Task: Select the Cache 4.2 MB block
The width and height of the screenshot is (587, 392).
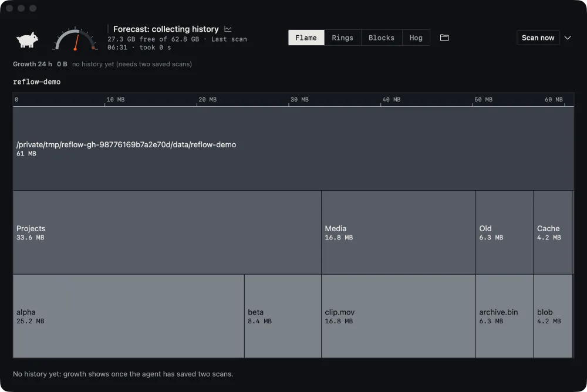Action: (553, 232)
